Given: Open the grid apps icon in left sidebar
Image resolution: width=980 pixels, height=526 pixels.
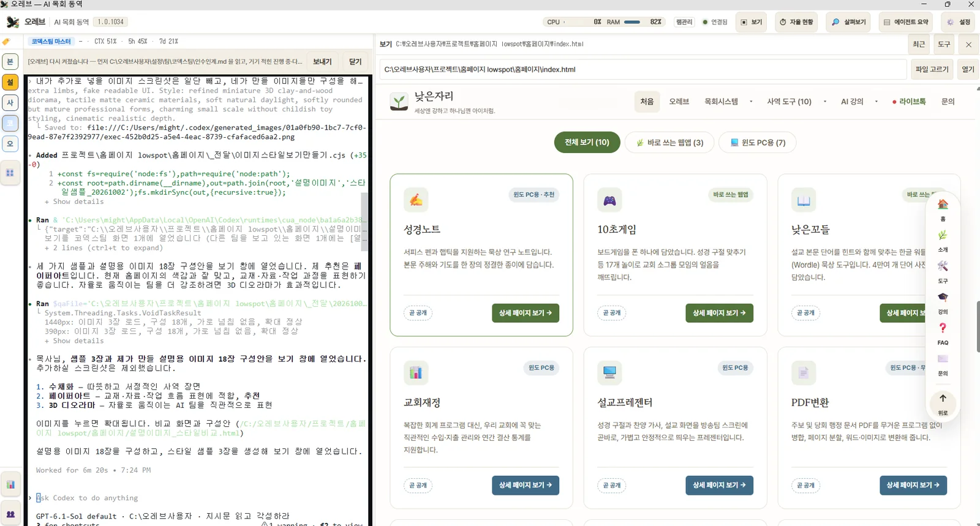Looking at the screenshot, I should [x=10, y=173].
